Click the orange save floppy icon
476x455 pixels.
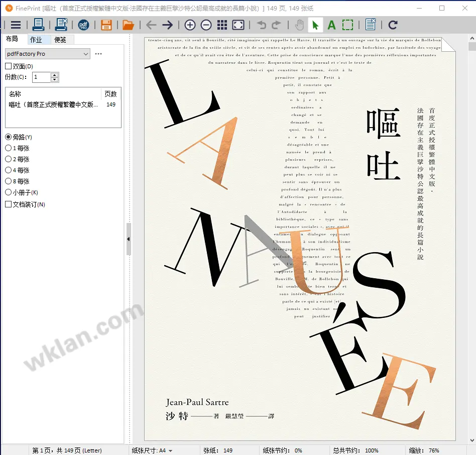point(106,25)
